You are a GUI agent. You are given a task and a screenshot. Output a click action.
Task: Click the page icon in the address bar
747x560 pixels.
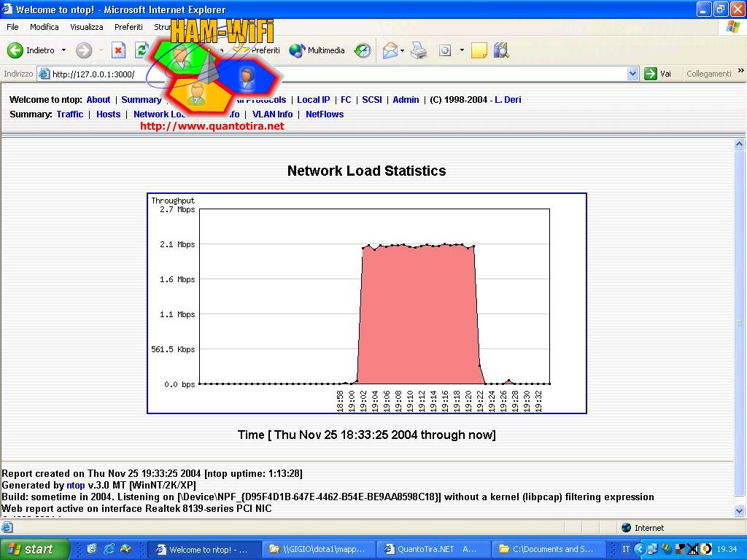pyautogui.click(x=44, y=74)
